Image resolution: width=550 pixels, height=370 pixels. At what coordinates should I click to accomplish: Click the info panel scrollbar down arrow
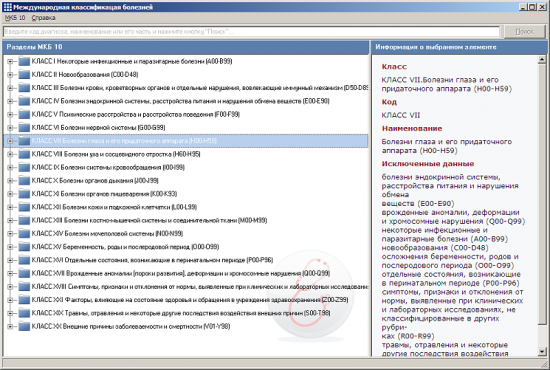click(542, 351)
